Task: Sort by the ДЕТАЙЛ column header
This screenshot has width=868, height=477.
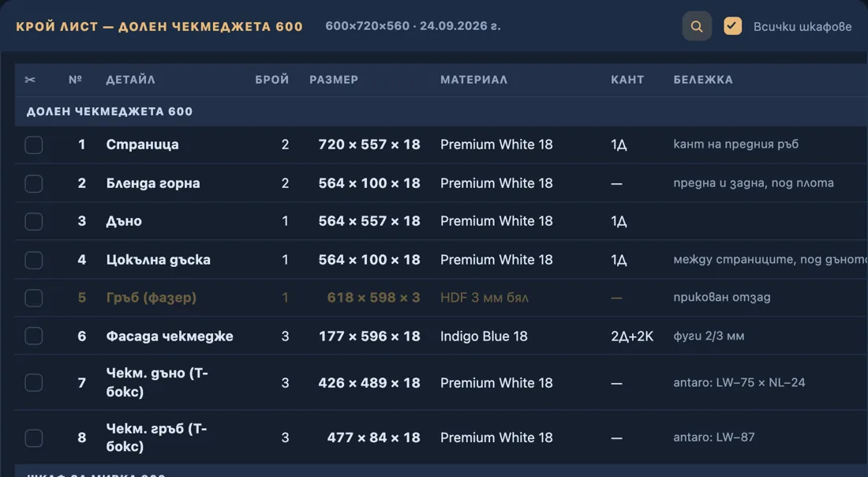Action: pyautogui.click(x=131, y=80)
